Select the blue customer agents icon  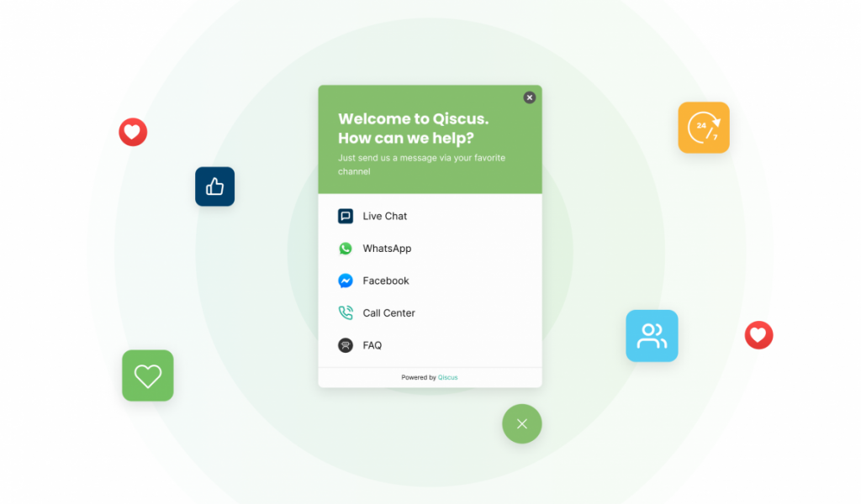click(x=652, y=335)
